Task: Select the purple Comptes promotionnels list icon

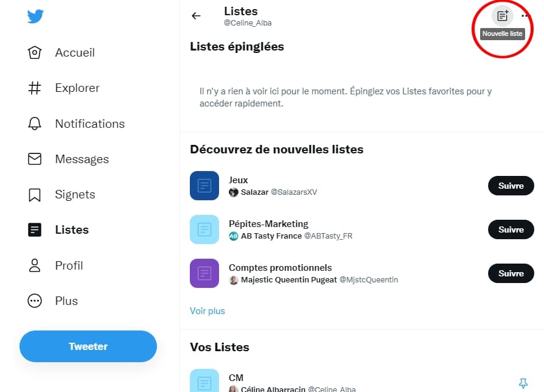Action: pyautogui.click(x=204, y=273)
